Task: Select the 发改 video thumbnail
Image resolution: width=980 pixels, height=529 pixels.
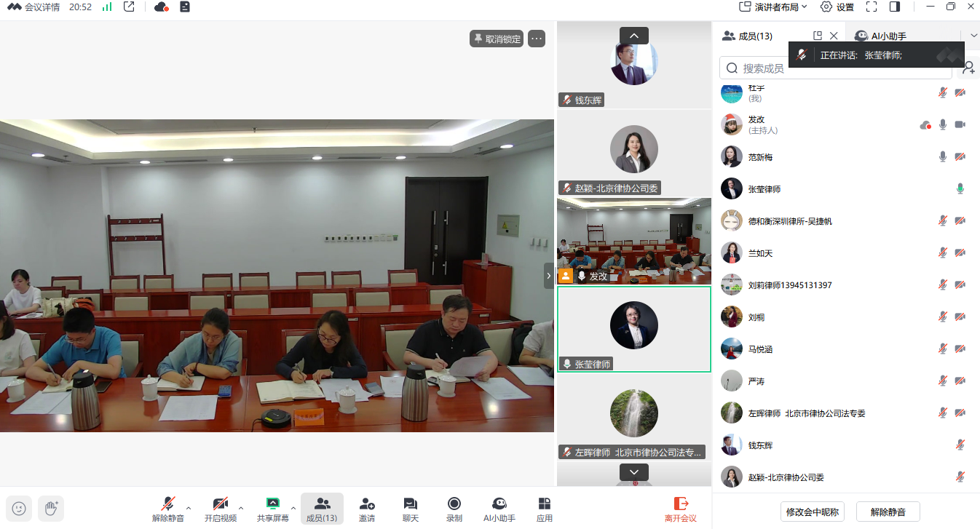Action: point(633,241)
